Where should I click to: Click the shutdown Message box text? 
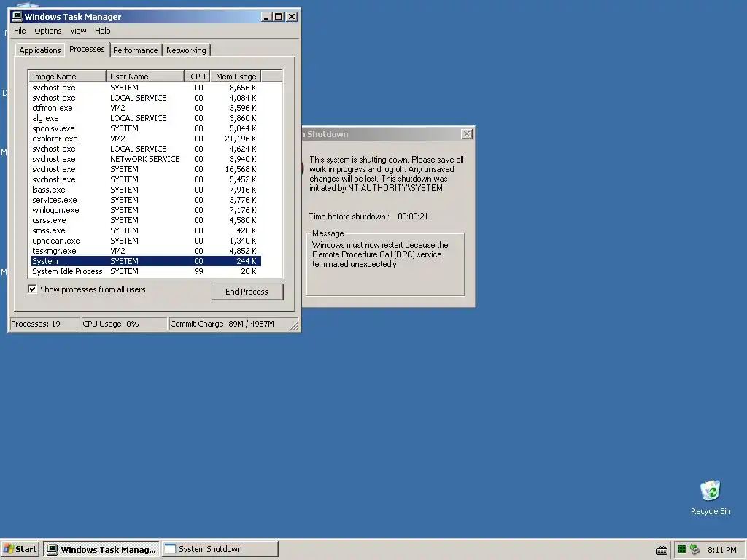click(x=380, y=254)
